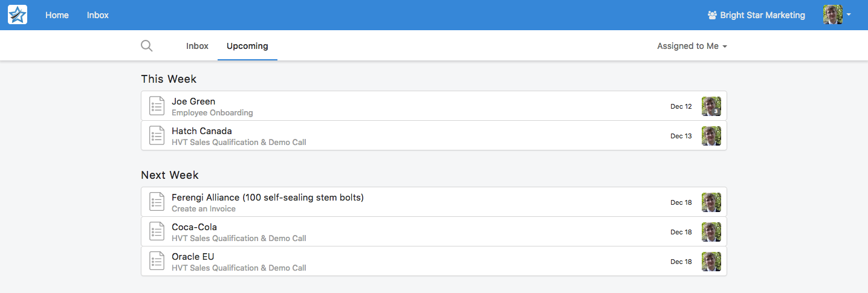Click the team icon beside Bright Star Marketing
The width and height of the screenshot is (868, 293).
pyautogui.click(x=712, y=15)
